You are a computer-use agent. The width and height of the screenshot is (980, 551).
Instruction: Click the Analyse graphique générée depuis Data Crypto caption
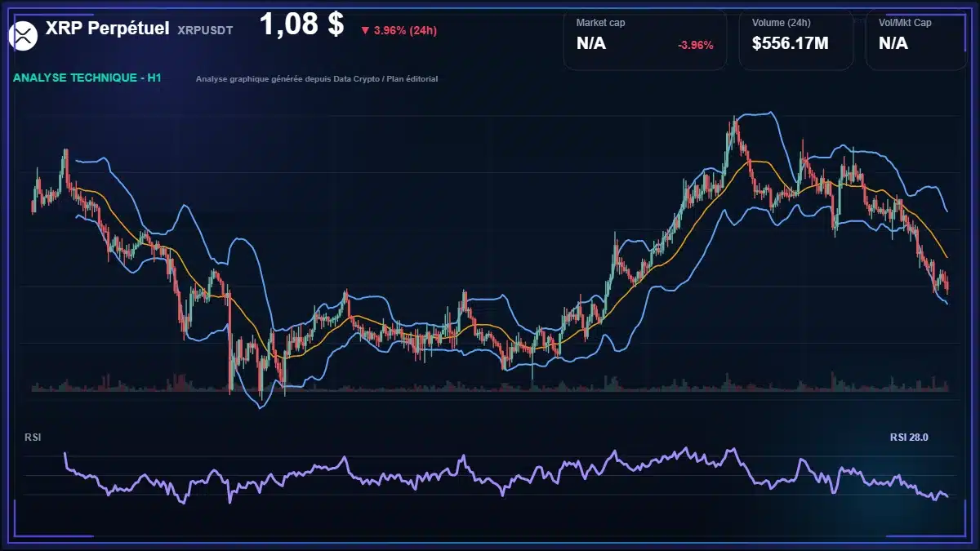pyautogui.click(x=317, y=79)
